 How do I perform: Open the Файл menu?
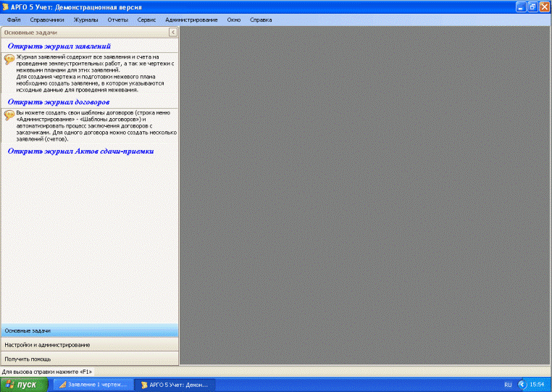pos(13,20)
